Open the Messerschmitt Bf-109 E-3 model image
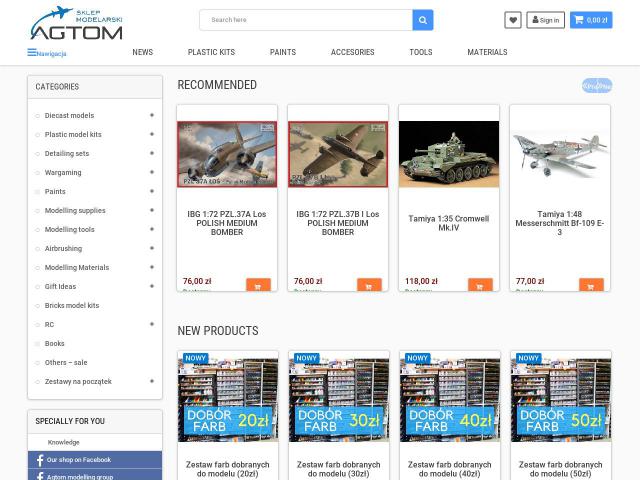 [560, 154]
